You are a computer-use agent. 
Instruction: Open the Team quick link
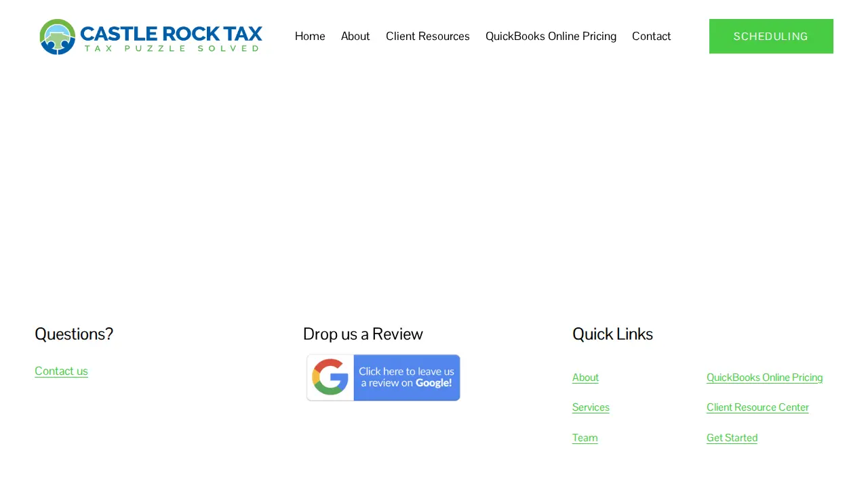tap(585, 438)
